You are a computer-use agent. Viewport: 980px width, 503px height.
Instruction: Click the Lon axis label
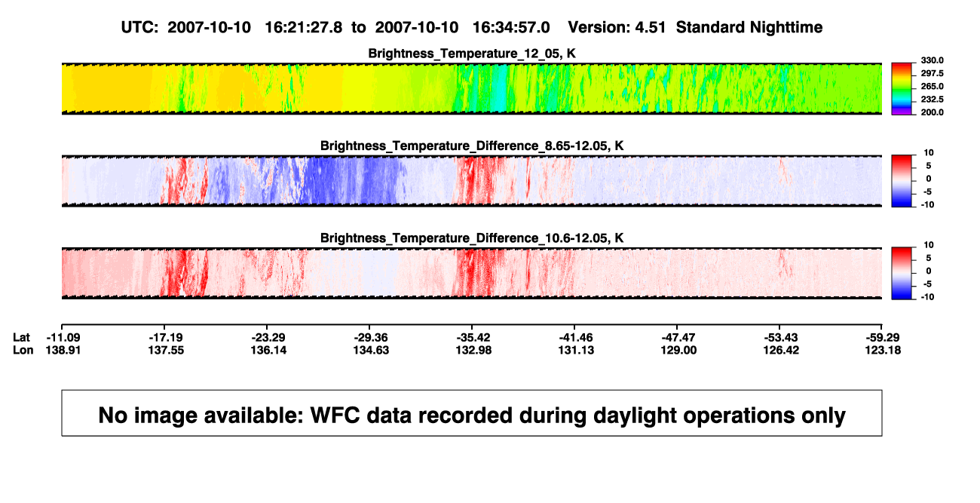coord(23,350)
